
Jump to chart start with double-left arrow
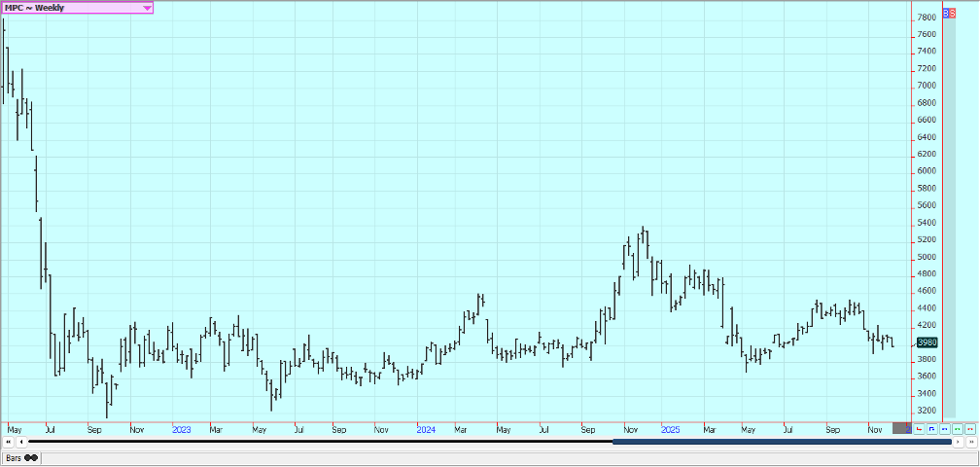click(9, 443)
